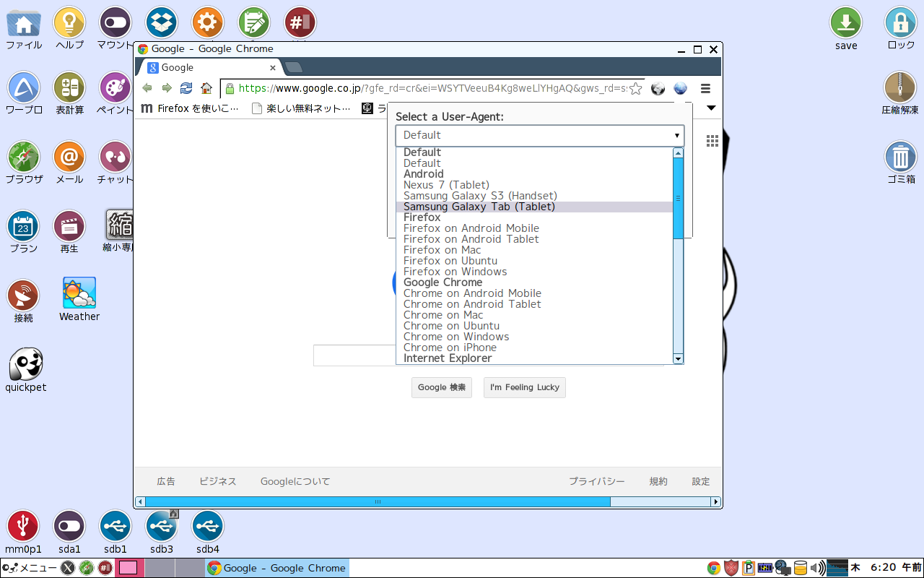
Task: Expand the bookmarks bar overflow arrow
Action: (711, 108)
